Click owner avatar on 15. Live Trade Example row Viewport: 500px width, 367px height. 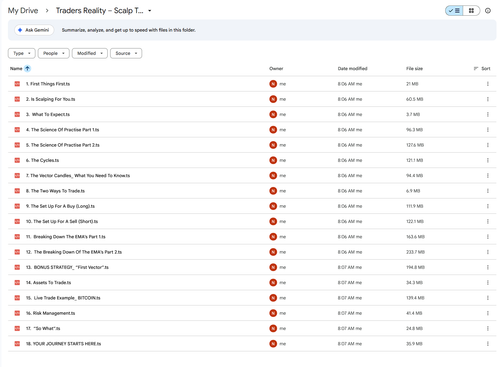pyautogui.click(x=273, y=298)
